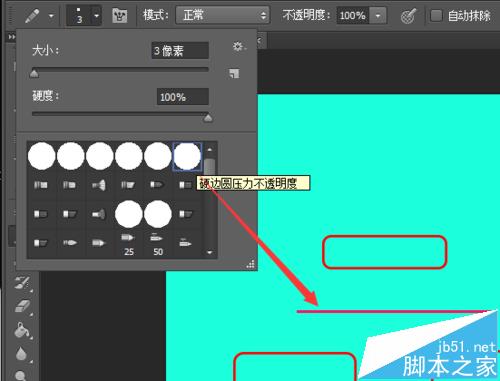
Task: Click the 不透明度 100% input field
Action: coord(353,15)
